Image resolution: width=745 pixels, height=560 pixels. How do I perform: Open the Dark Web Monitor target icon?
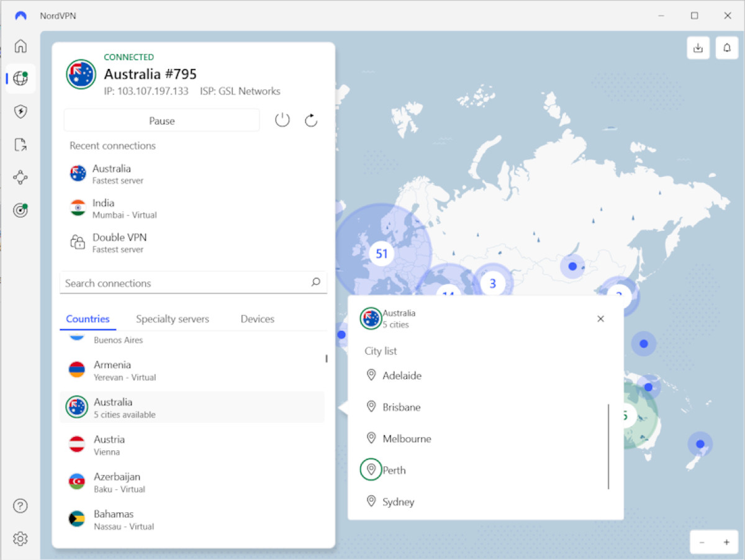(20, 210)
